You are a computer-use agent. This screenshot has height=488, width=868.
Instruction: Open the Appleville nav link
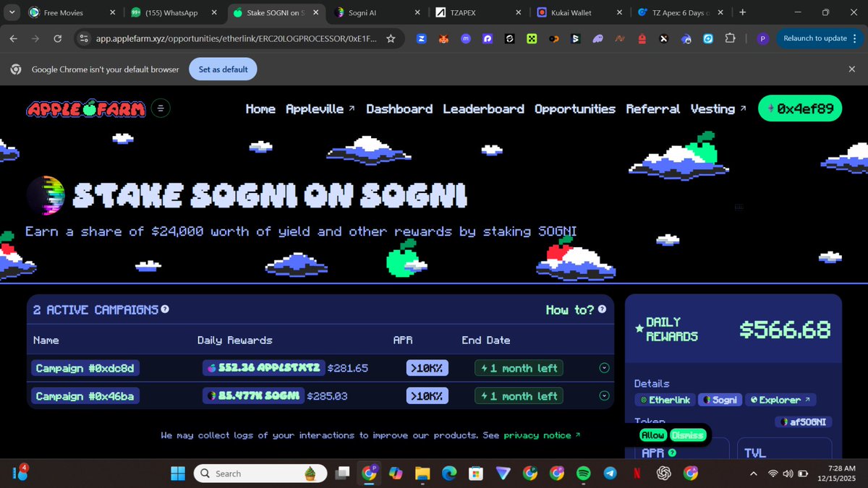coord(320,108)
